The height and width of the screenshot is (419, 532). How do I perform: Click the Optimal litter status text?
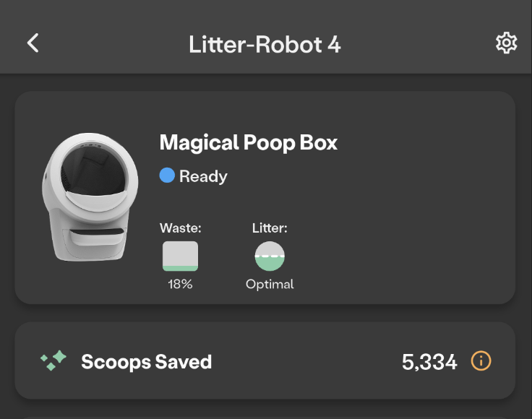[270, 284]
